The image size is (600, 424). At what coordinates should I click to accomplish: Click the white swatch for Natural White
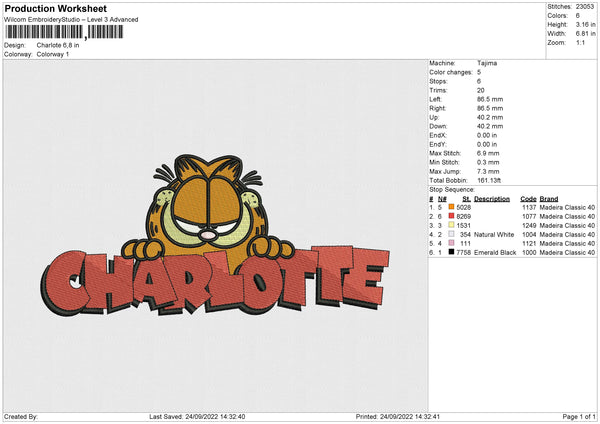(x=451, y=234)
